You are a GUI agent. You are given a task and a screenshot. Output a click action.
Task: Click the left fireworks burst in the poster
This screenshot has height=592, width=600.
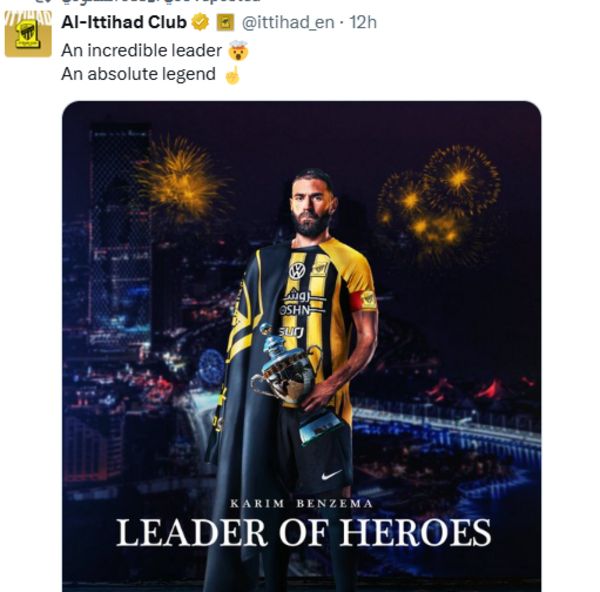(180, 178)
